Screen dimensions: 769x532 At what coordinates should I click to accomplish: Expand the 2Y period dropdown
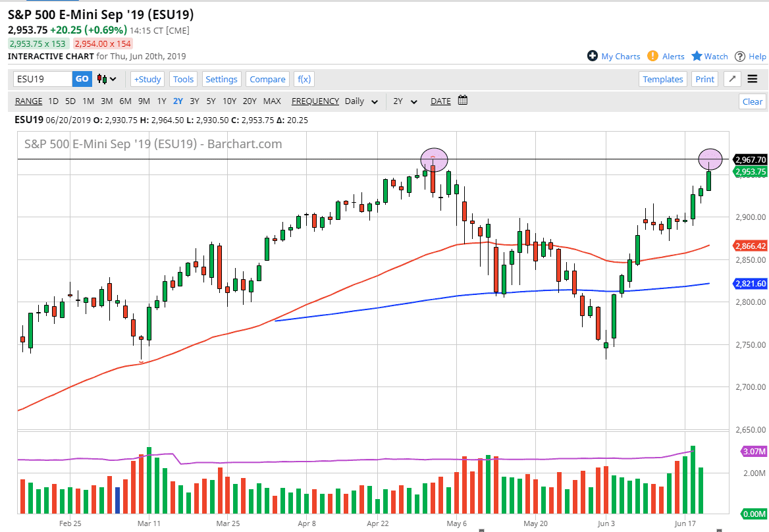click(x=406, y=101)
